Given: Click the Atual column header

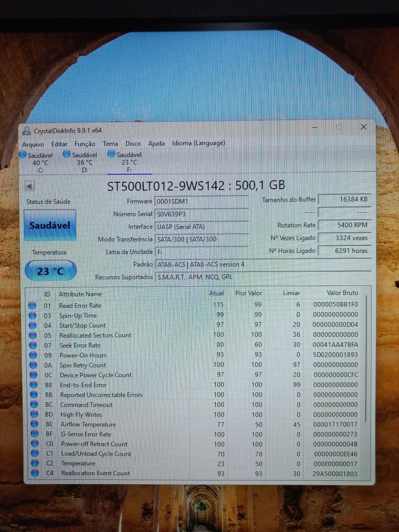Looking at the screenshot, I should tap(216, 293).
